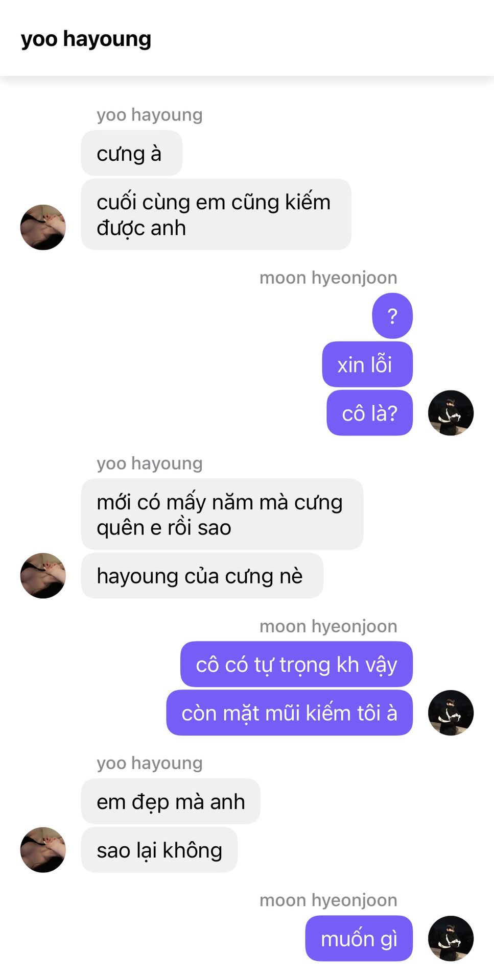Open moon hyeonjoon avatar beside 'cô là?'

(451, 413)
